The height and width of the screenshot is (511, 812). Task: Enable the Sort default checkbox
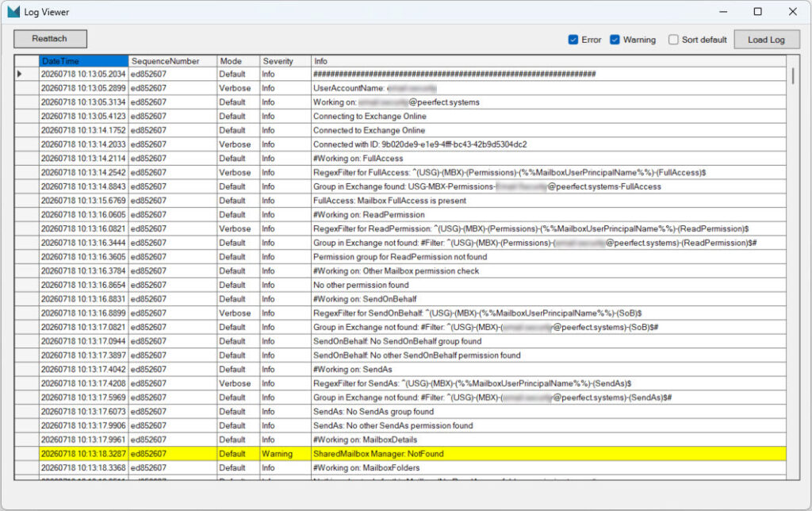(673, 40)
